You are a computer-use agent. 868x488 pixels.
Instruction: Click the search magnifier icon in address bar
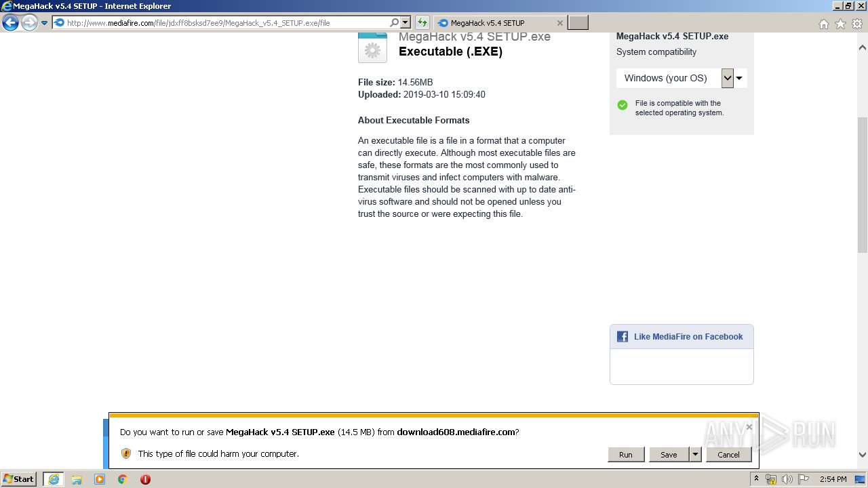(x=394, y=23)
